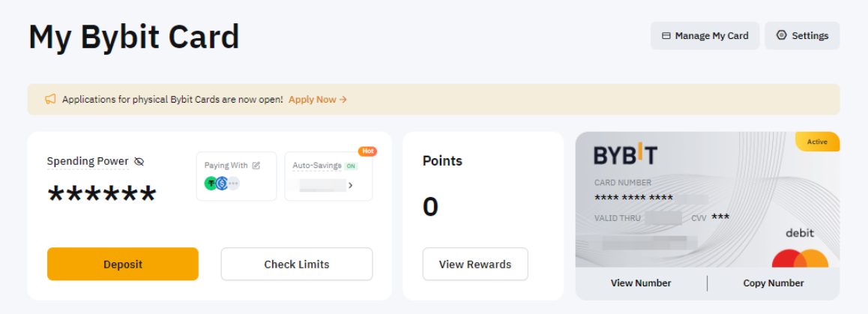
Task: Open Manage My Card
Action: point(705,35)
